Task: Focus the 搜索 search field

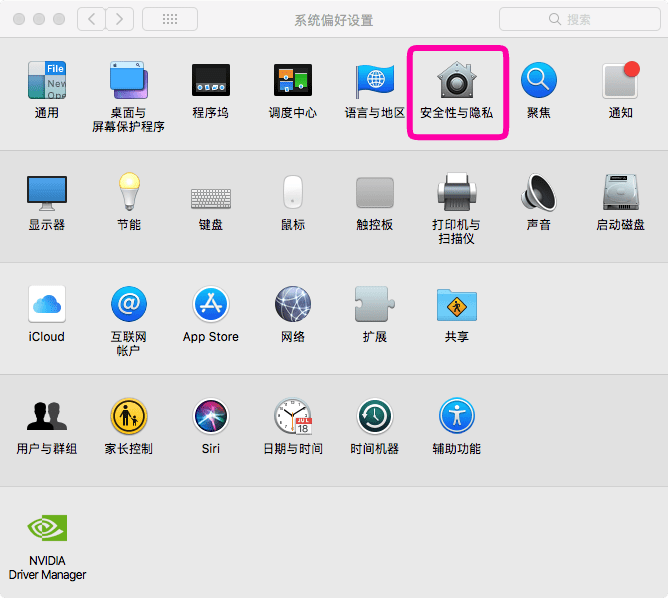Action: [580, 19]
